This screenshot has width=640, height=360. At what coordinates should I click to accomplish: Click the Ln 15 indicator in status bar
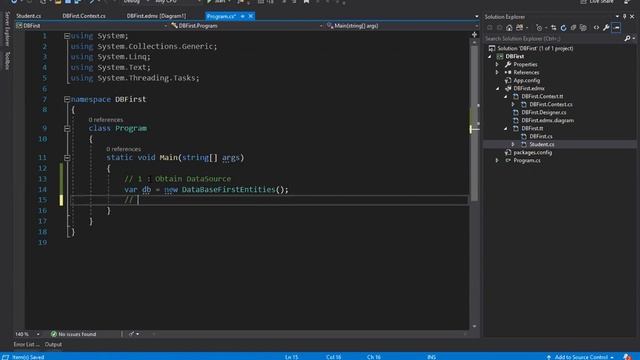tap(291, 357)
